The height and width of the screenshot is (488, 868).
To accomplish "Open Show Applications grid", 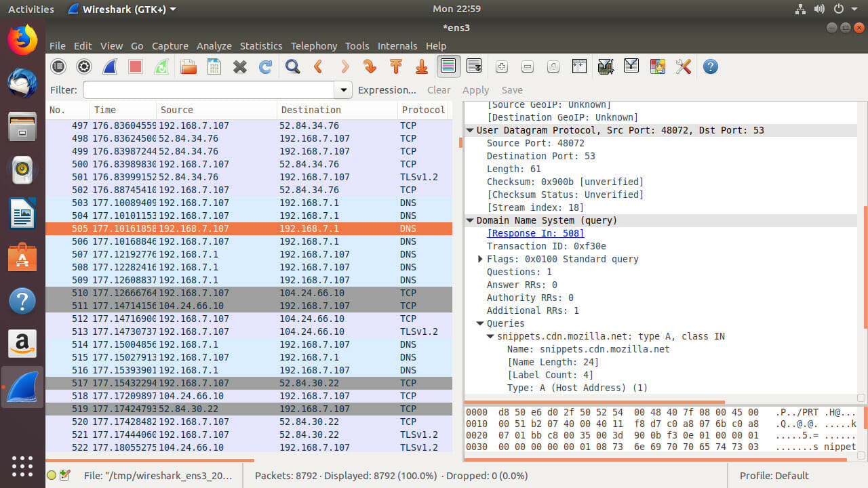I will click(22, 465).
